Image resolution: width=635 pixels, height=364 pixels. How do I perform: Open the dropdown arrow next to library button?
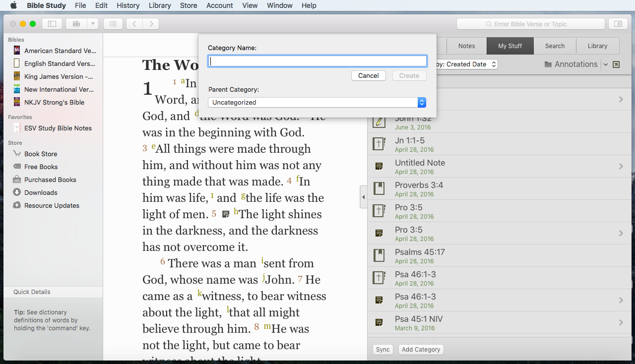(x=93, y=23)
